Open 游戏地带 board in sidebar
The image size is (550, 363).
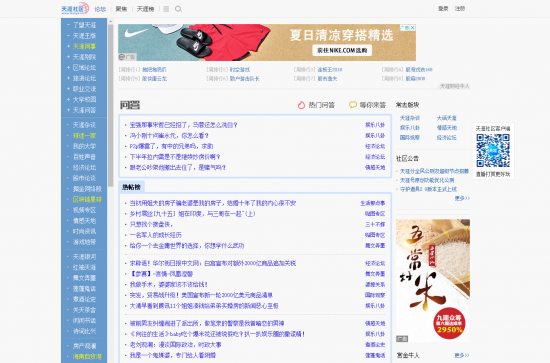tap(84, 242)
